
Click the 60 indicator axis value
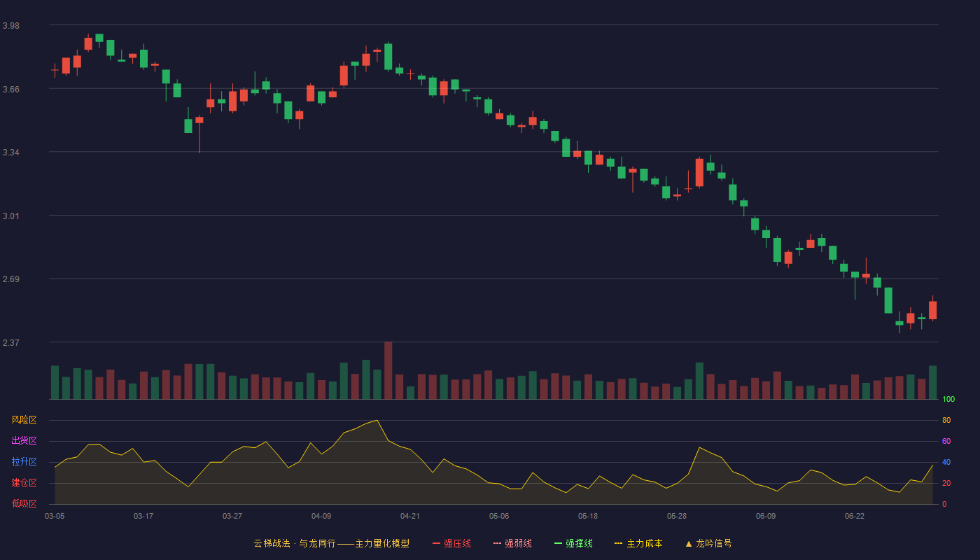[x=946, y=441]
